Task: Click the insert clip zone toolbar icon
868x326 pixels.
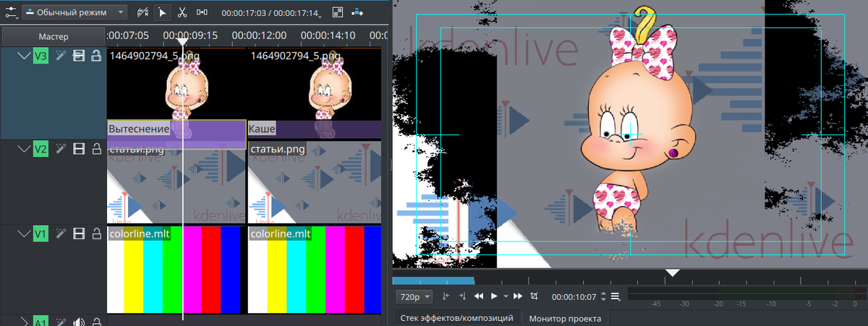Action: click(x=358, y=12)
